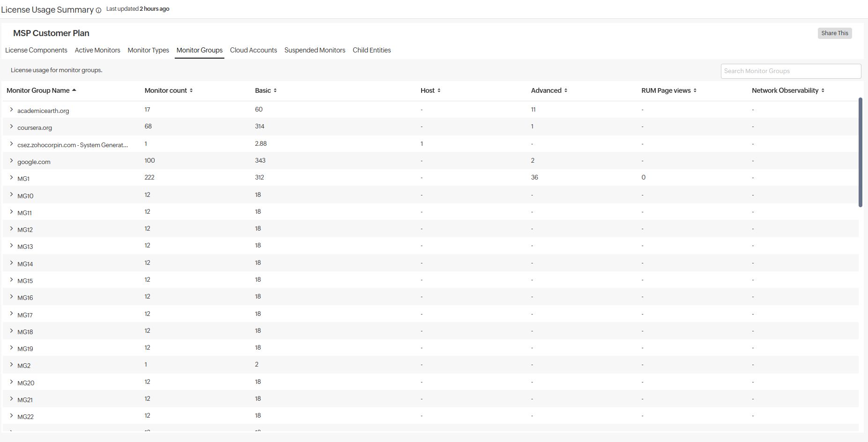Sort table by Basic column icon
Screen dimensions: 868x442
[275, 90]
